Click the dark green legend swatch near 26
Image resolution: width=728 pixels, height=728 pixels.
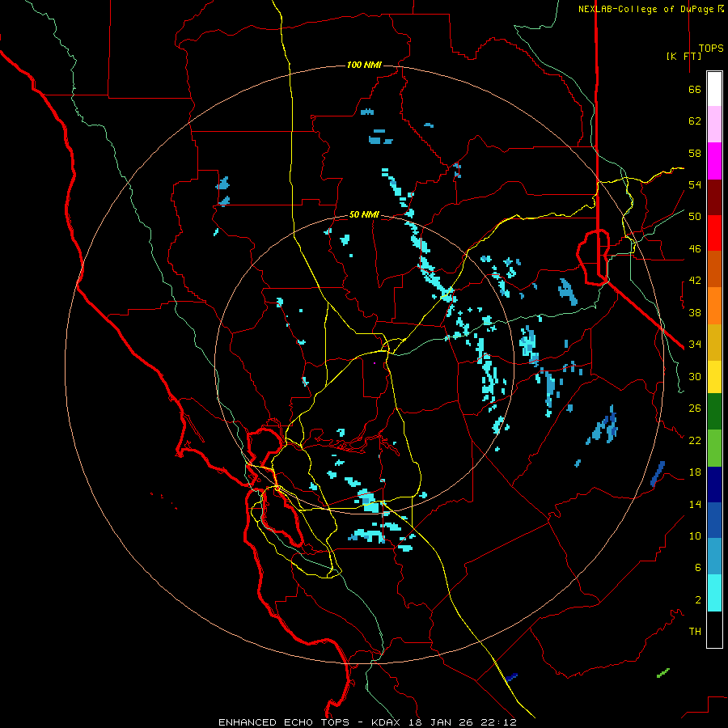(714, 411)
